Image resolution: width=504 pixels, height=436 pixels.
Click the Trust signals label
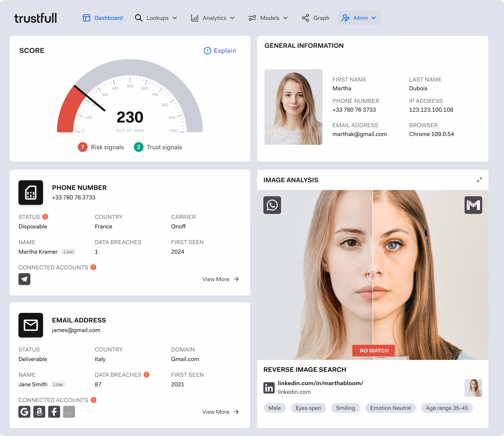point(164,147)
